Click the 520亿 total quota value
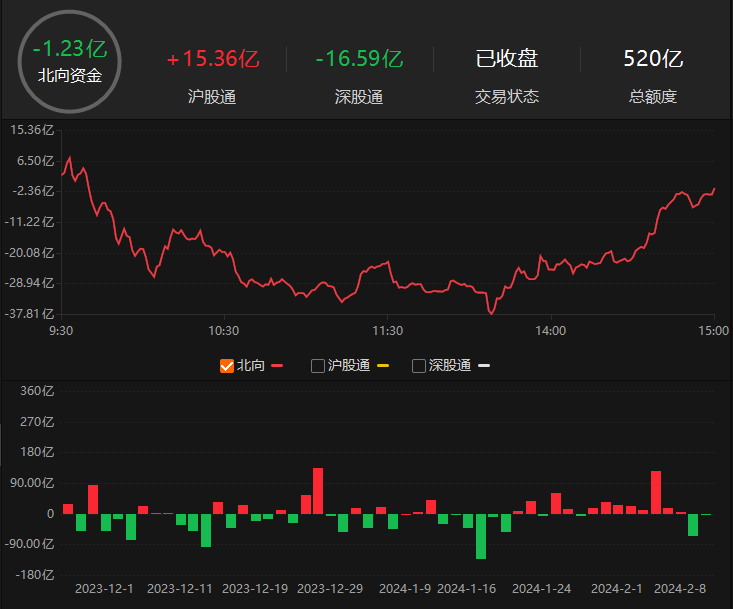 tap(653, 59)
